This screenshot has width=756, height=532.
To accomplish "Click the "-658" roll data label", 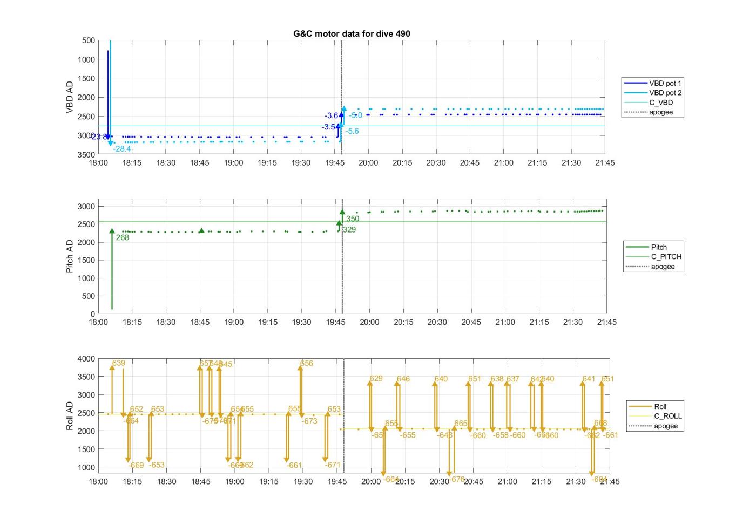I will point(501,435).
